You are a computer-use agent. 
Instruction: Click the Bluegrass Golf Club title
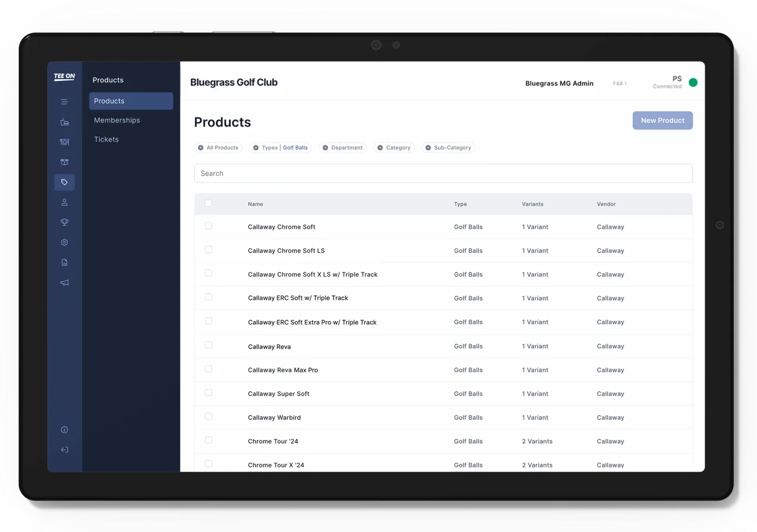pos(234,83)
